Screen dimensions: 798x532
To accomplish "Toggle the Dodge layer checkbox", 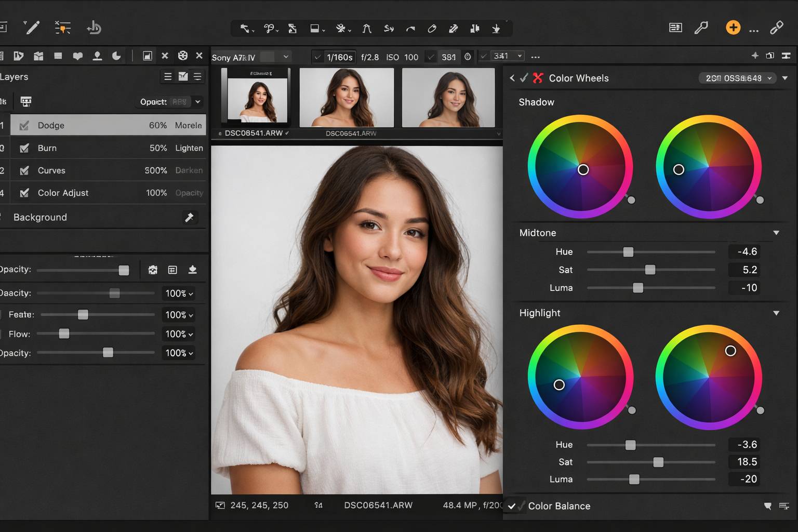I will click(x=24, y=125).
